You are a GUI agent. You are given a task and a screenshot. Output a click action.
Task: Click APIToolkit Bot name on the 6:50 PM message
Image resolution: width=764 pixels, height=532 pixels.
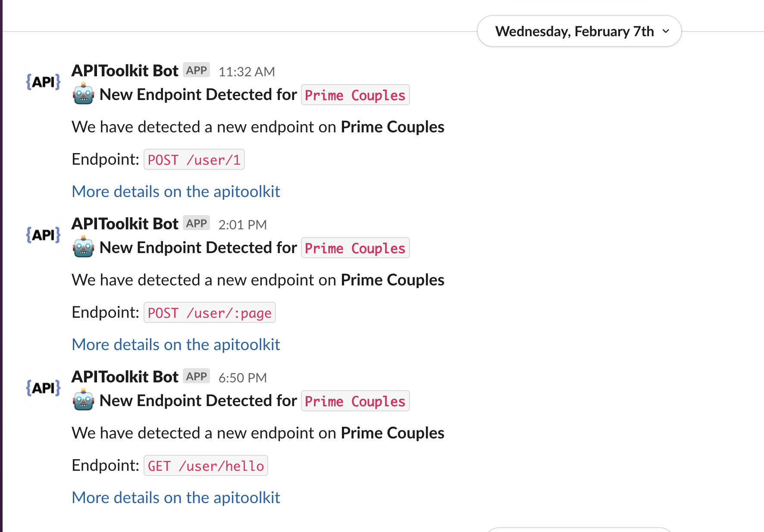[125, 377]
